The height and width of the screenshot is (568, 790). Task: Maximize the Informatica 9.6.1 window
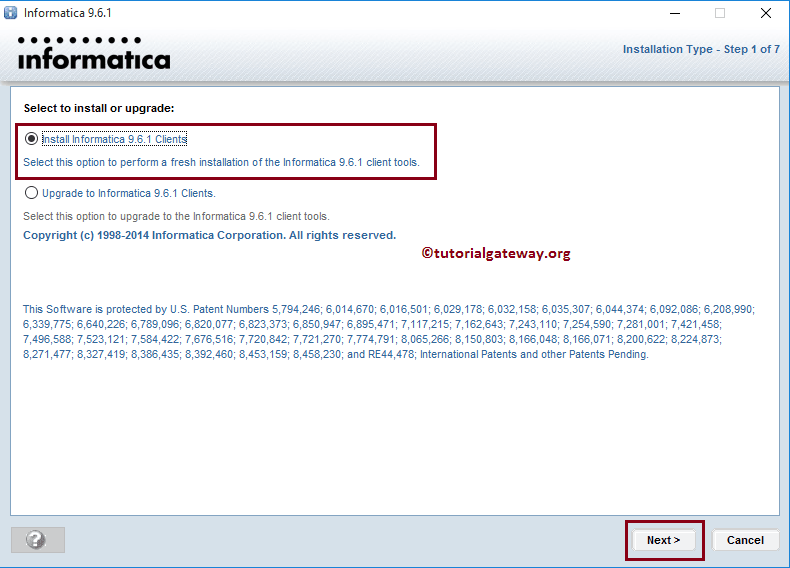(x=720, y=13)
